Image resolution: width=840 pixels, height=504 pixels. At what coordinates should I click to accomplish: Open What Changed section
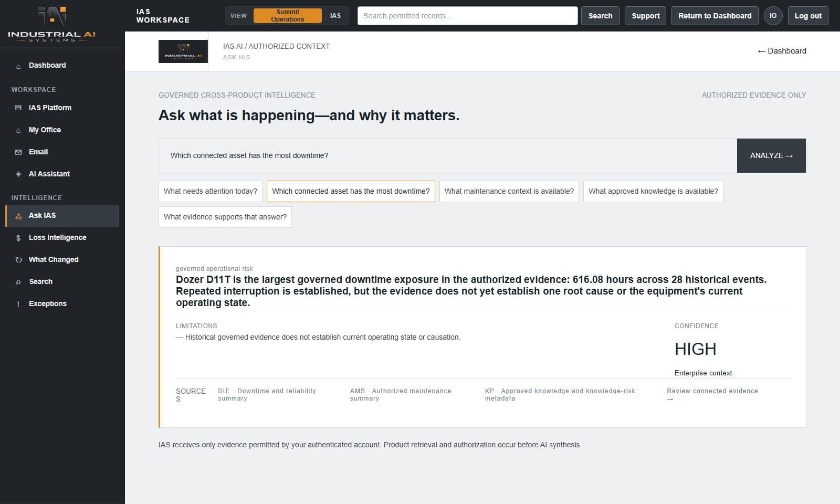point(62,260)
